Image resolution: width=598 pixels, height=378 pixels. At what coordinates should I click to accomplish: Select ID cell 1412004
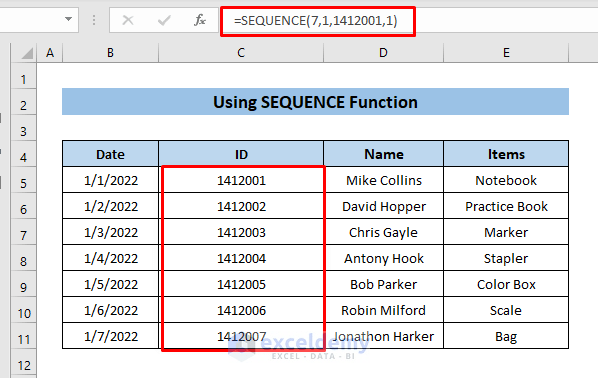[x=241, y=258]
